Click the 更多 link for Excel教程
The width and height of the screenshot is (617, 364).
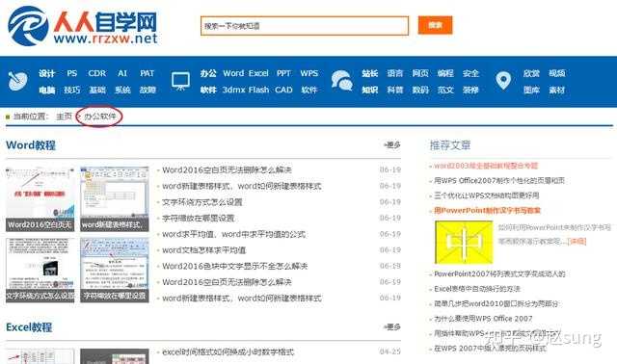[392, 327]
